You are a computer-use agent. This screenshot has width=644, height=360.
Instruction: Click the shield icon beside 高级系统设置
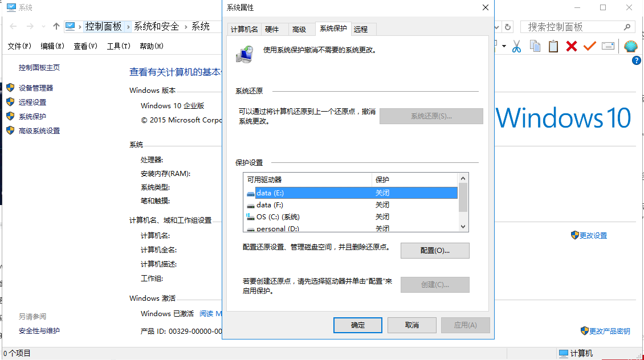10,131
